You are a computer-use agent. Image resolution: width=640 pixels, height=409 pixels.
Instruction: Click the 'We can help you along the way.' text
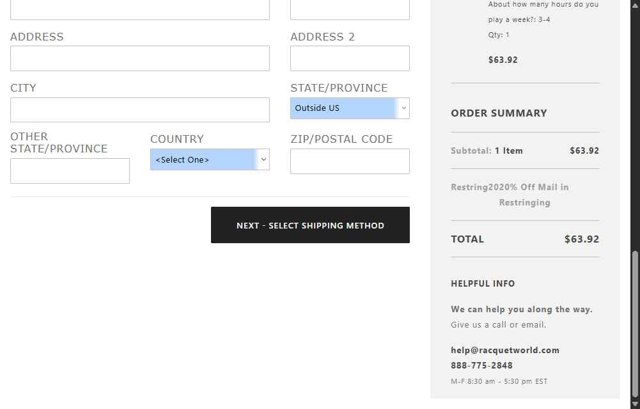click(x=522, y=309)
